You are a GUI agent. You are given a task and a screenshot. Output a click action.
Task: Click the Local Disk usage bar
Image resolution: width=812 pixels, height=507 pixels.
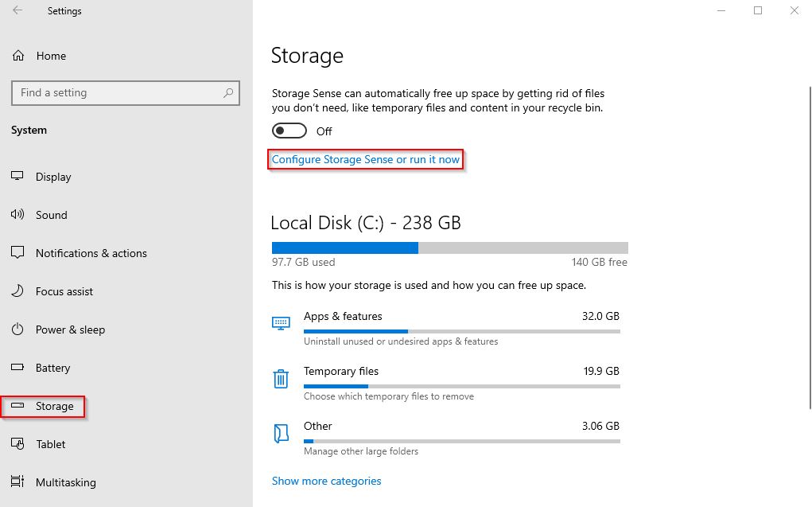tap(449, 248)
